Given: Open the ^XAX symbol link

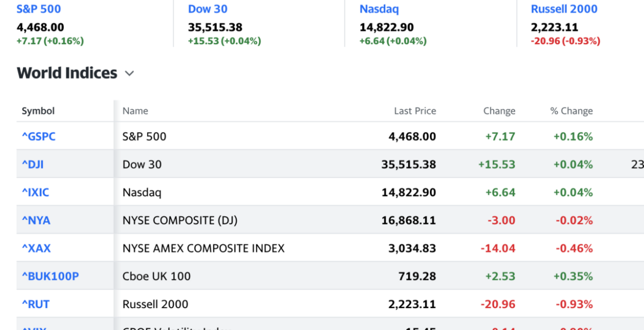Looking at the screenshot, I should [36, 249].
